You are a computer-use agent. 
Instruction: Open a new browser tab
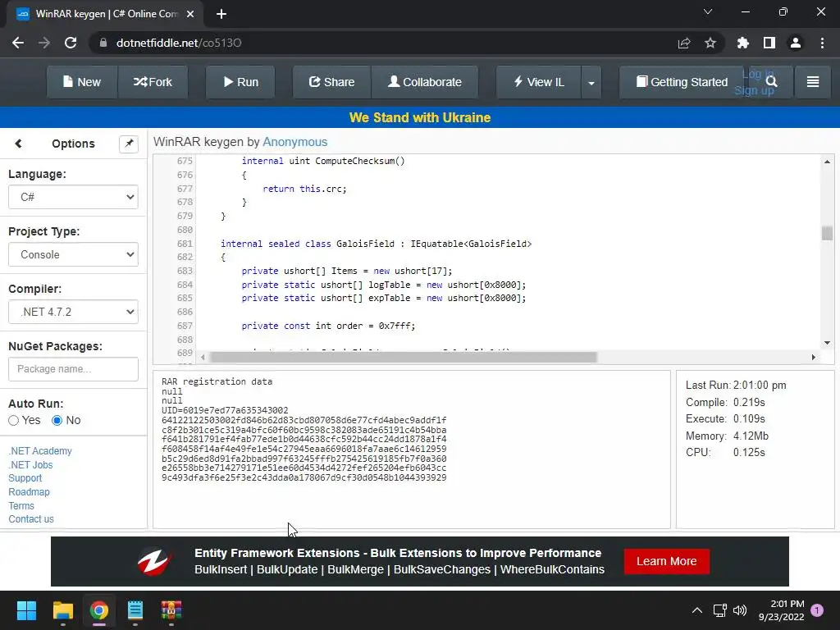click(221, 14)
